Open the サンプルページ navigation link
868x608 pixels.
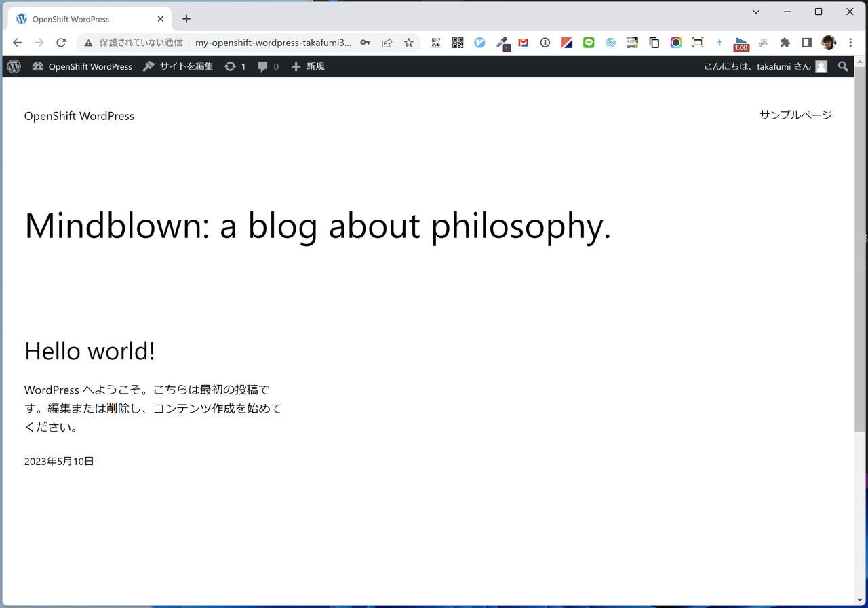[795, 115]
